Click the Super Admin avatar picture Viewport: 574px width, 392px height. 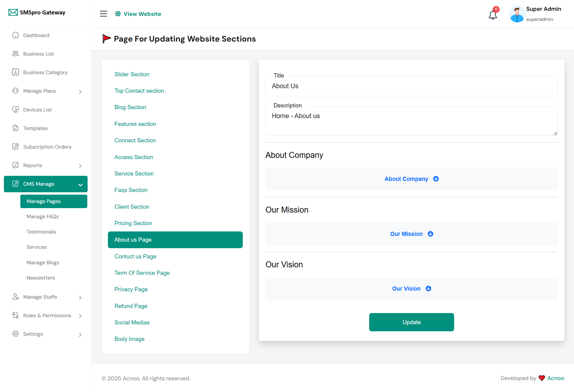point(517,14)
